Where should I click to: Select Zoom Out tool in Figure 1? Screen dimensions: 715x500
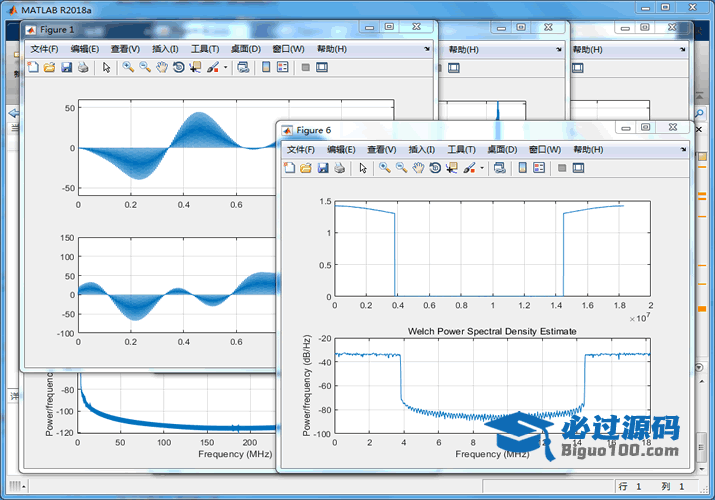(x=145, y=67)
